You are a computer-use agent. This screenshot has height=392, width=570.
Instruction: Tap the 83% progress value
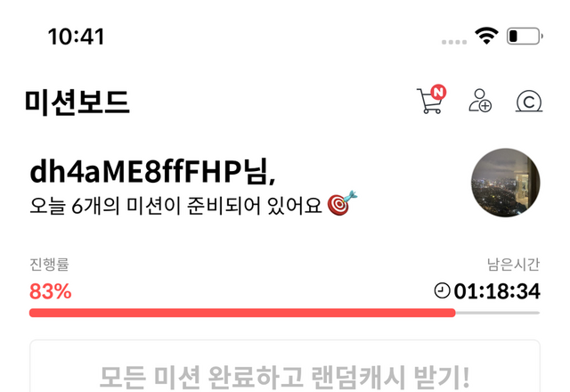(51, 291)
